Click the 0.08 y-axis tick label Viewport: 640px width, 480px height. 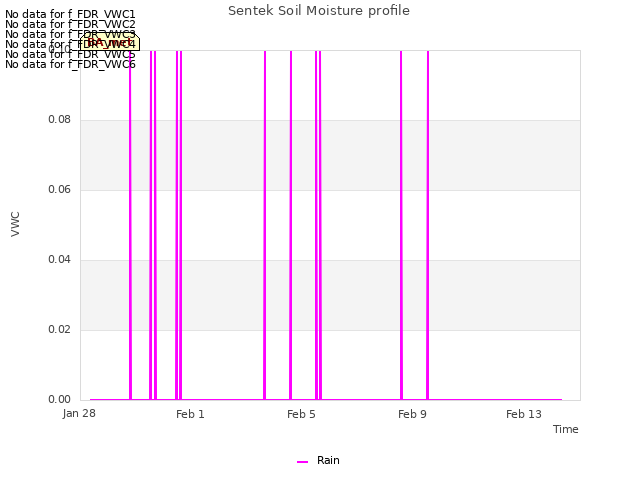59,120
